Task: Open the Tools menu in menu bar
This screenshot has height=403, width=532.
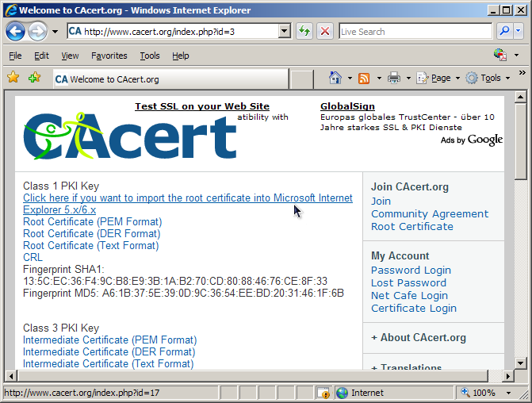Action: tap(150, 56)
